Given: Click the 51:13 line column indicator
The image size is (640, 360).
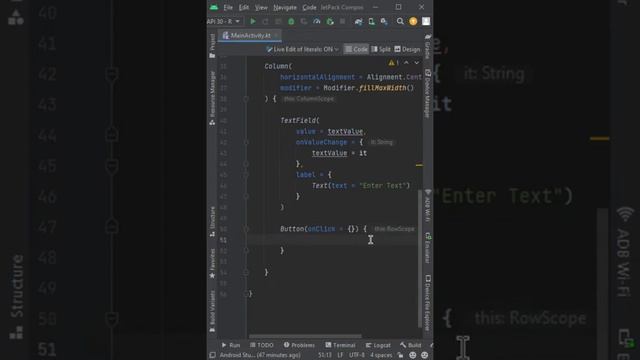Looking at the screenshot, I should [325, 356].
